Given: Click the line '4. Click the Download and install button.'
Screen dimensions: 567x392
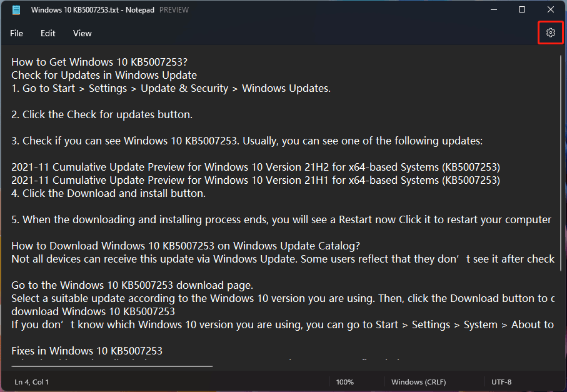Looking at the screenshot, I should coord(108,193).
